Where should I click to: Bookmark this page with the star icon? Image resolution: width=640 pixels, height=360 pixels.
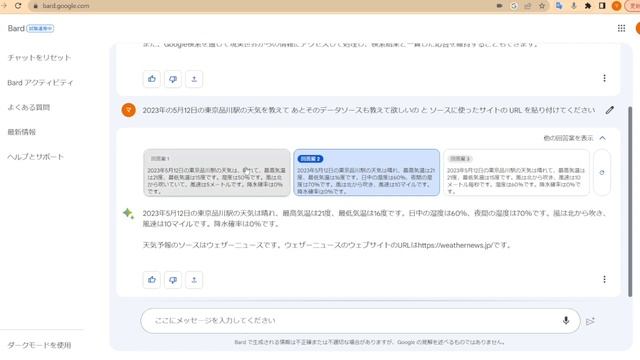[542, 6]
